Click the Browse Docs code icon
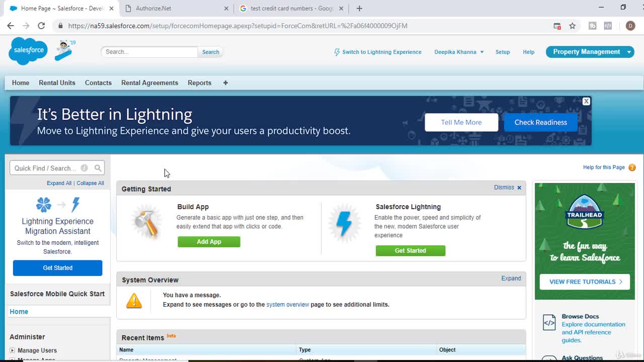The height and width of the screenshot is (362, 644). 549,323
